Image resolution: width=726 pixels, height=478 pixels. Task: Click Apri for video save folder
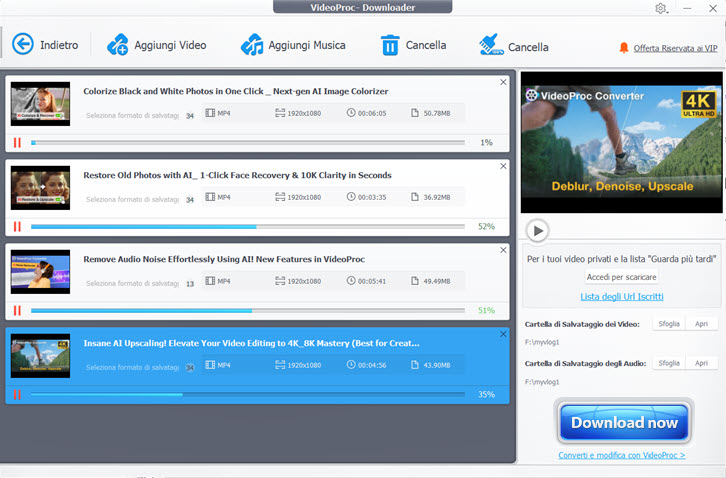(701, 324)
